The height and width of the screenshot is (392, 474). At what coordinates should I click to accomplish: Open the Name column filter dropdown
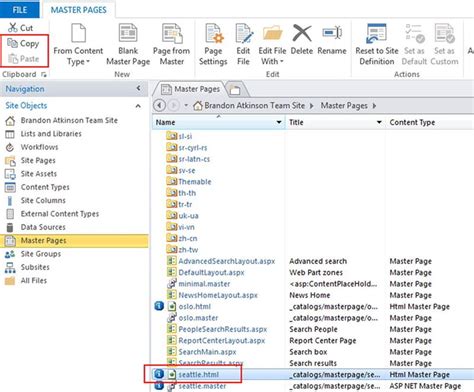click(279, 122)
